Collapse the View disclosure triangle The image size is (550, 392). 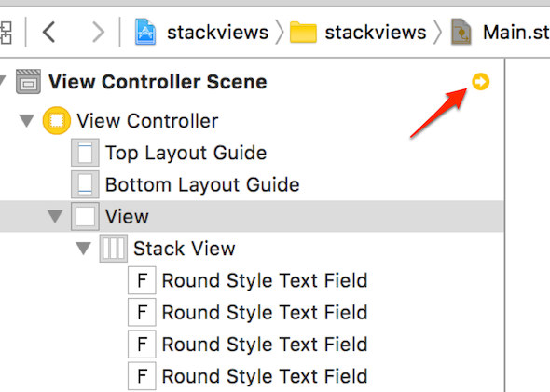point(55,217)
